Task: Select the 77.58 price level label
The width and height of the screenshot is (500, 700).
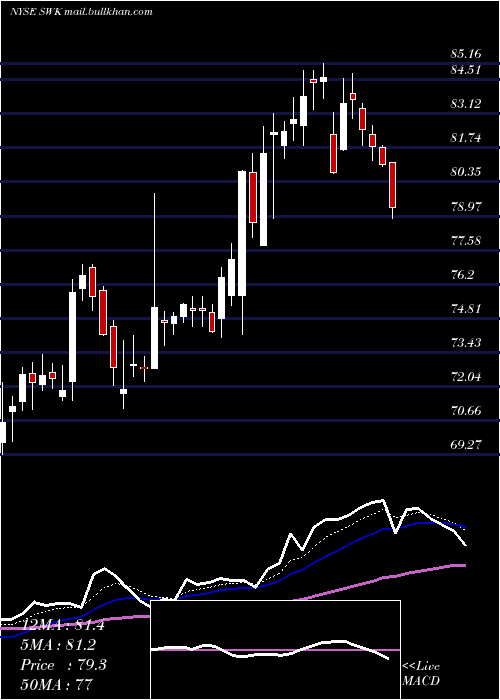Action: (466, 241)
